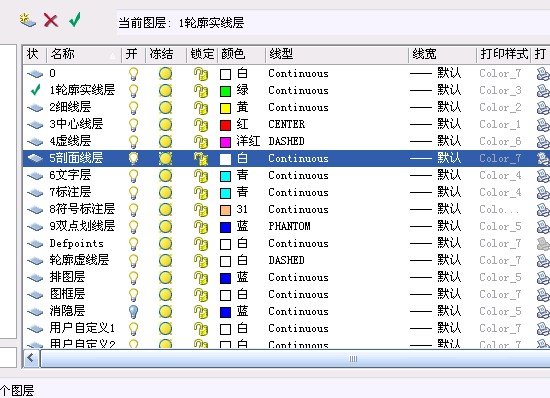Lock the 1轮廓实线层 padlock icon
The height and width of the screenshot is (398, 550).
click(201, 90)
